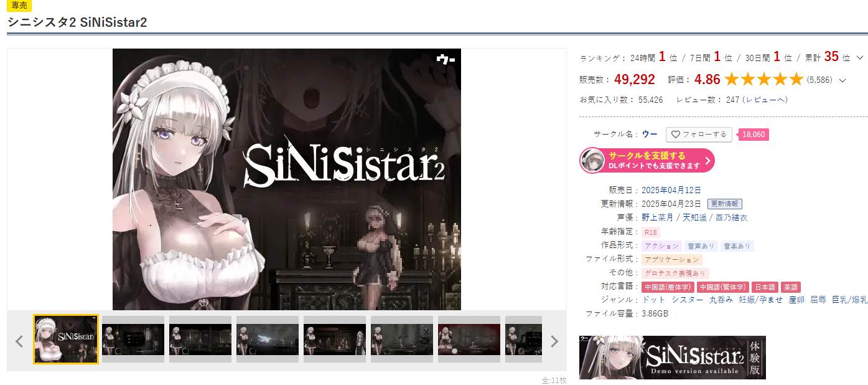
Task: Click the first 音声あり tag
Action: 701,246
